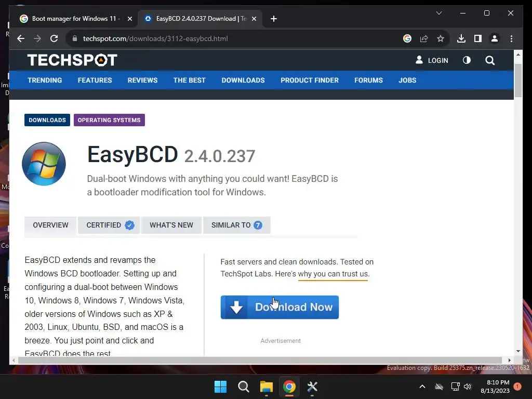Click the EasyBCD Windows logo image
Viewport: 532px width, 399px height.
pyautogui.click(x=44, y=164)
